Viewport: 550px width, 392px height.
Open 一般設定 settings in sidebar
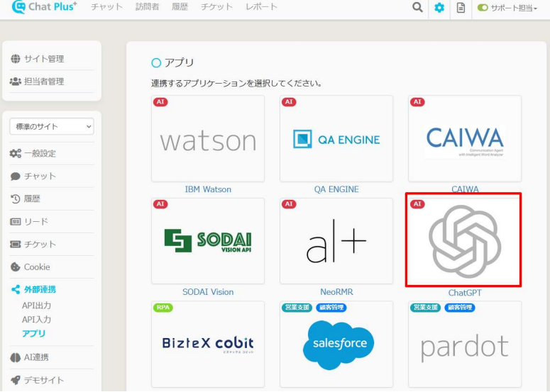pyautogui.click(x=40, y=153)
